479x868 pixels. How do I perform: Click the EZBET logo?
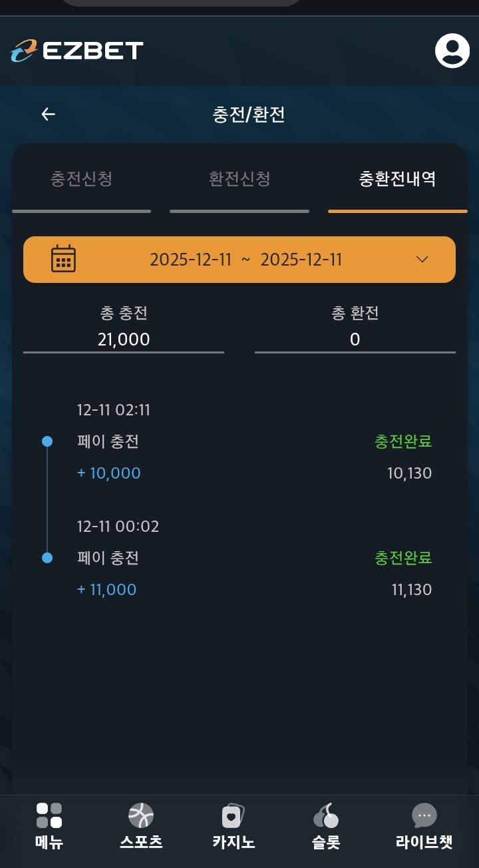point(77,51)
